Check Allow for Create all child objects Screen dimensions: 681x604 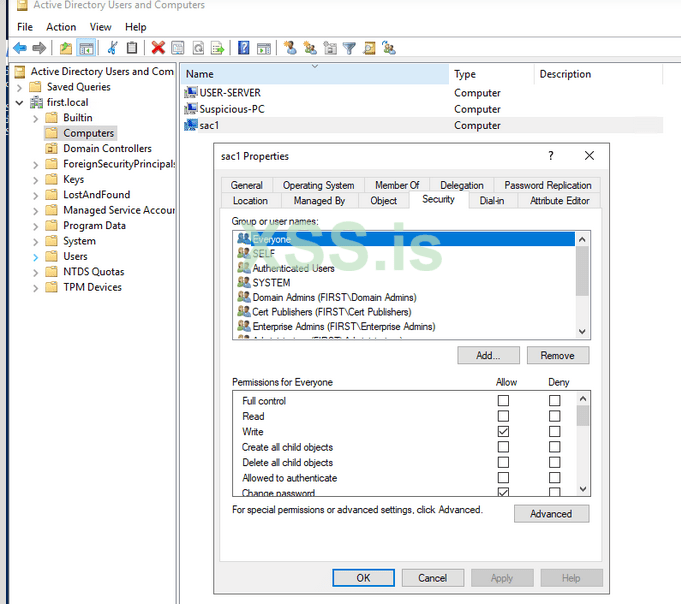[x=503, y=447]
